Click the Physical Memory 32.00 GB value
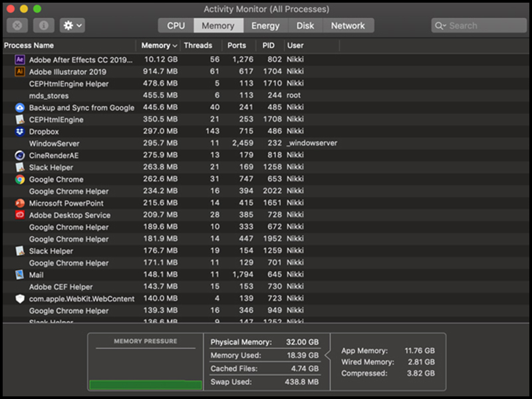This screenshot has width=532, height=399. 303,342
